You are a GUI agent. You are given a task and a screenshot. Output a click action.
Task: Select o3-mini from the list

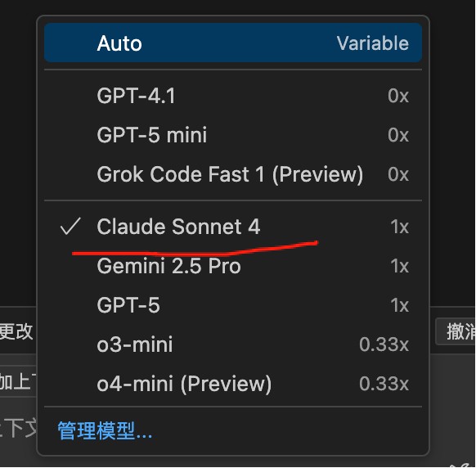233,344
